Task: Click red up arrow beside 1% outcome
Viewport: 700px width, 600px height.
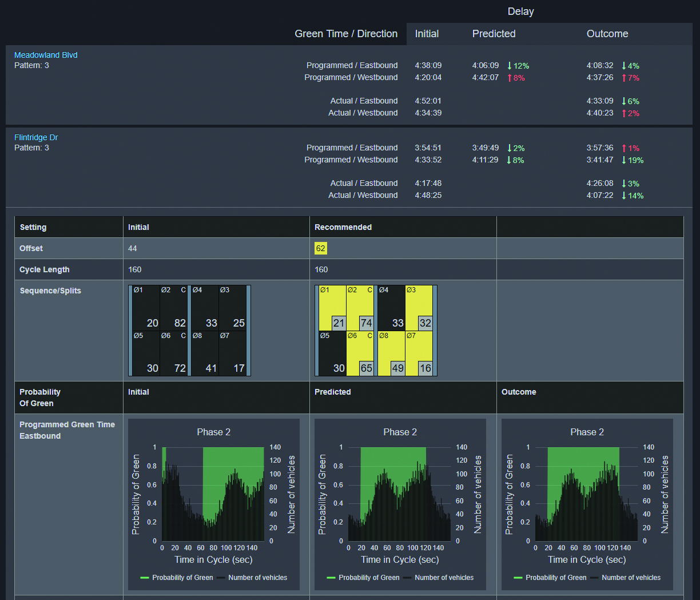Action: click(x=624, y=148)
